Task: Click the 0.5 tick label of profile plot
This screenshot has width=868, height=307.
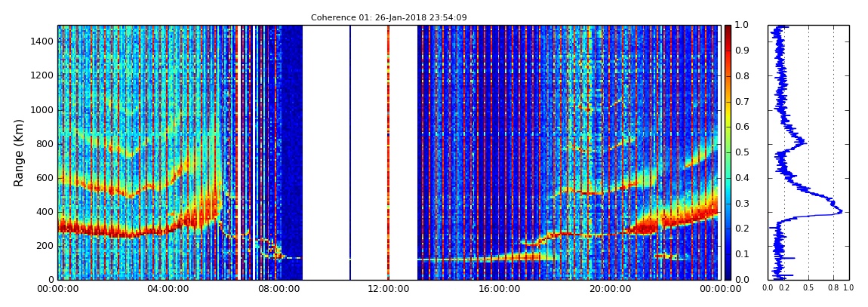Action: tap(808, 288)
